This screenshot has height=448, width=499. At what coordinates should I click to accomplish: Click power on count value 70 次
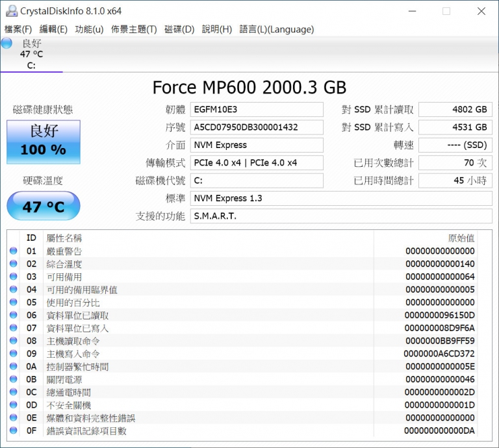455,163
